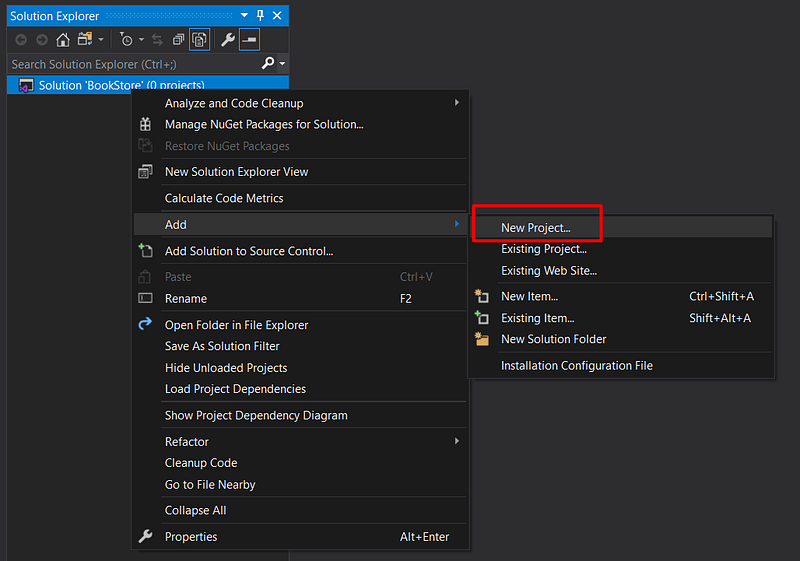Open the Solution Explorer window position dropdown
The width and height of the screenshot is (800, 561).
coord(244,16)
